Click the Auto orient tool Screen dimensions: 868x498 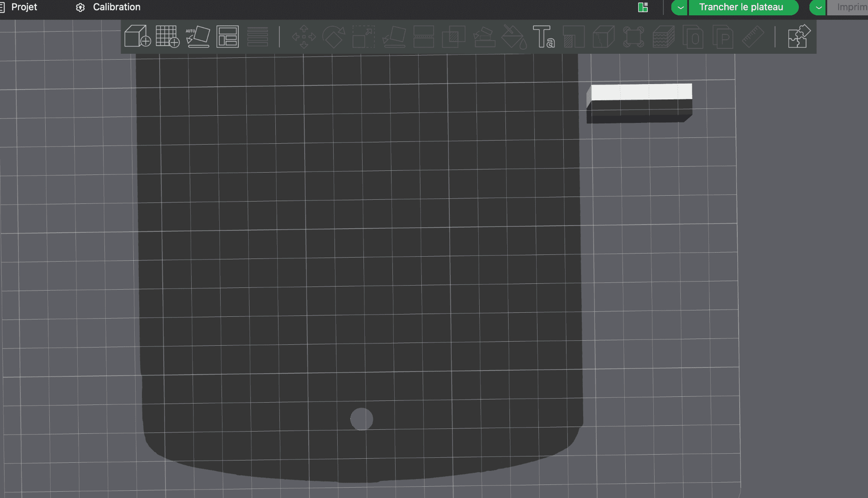[198, 36]
